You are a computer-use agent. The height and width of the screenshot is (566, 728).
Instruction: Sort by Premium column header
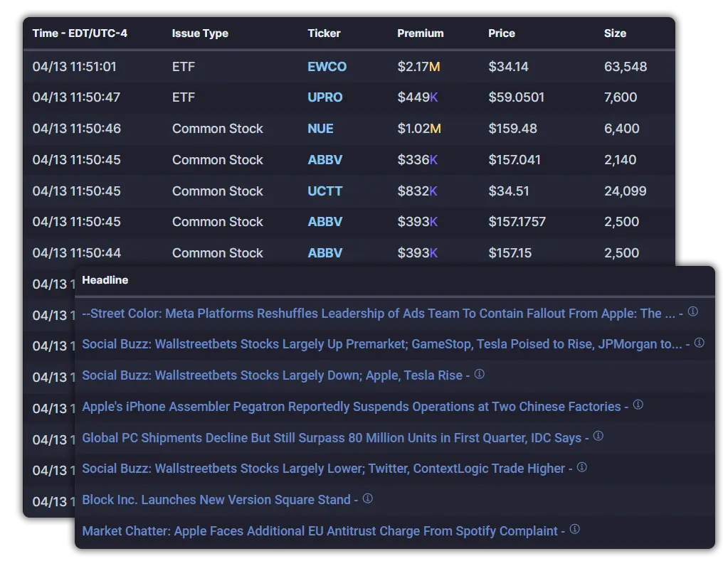(x=420, y=33)
